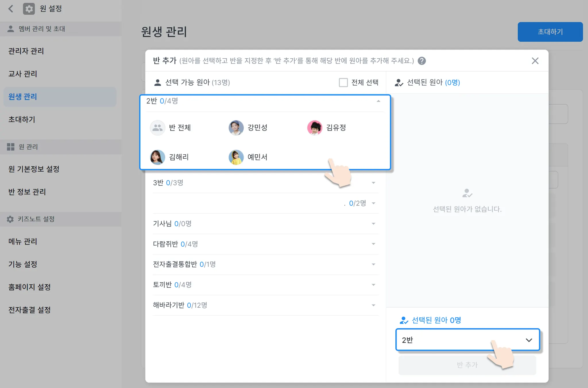Open 교사 관리 in the sidebar
This screenshot has width=588, height=388.
point(23,74)
